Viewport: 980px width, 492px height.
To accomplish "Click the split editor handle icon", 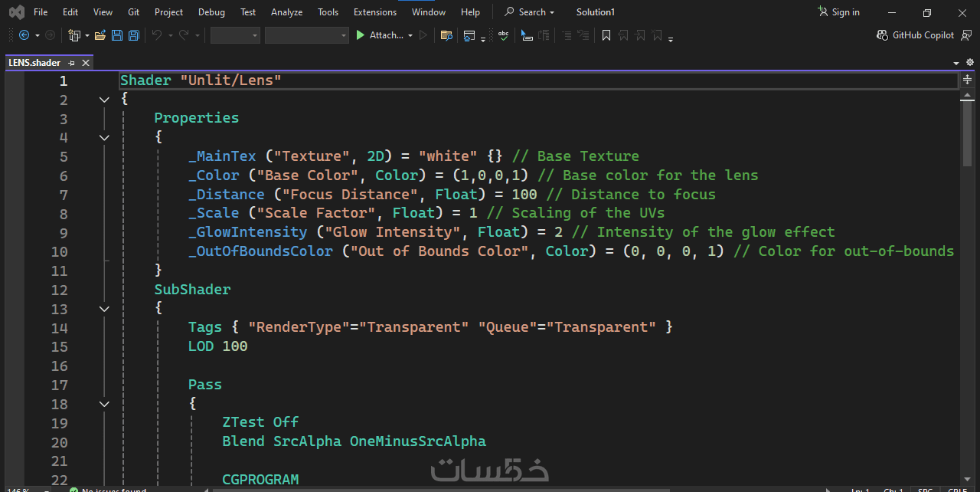I will [968, 80].
